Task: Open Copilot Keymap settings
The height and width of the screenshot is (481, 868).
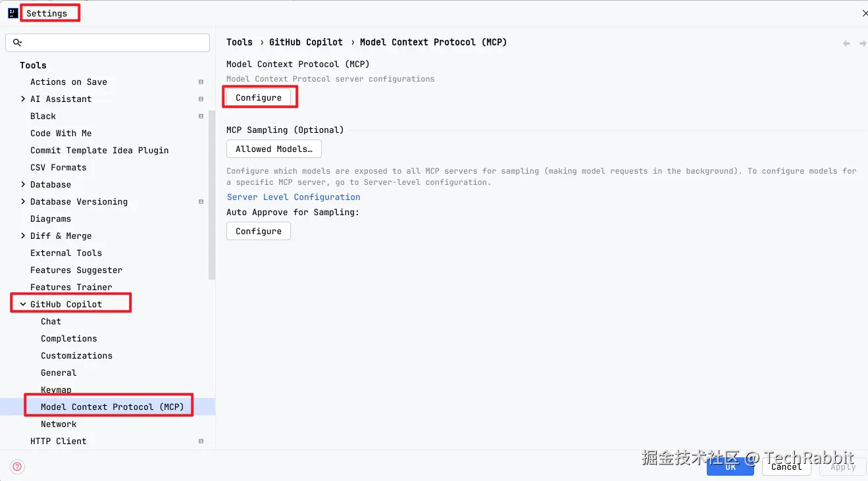Action: [56, 390]
